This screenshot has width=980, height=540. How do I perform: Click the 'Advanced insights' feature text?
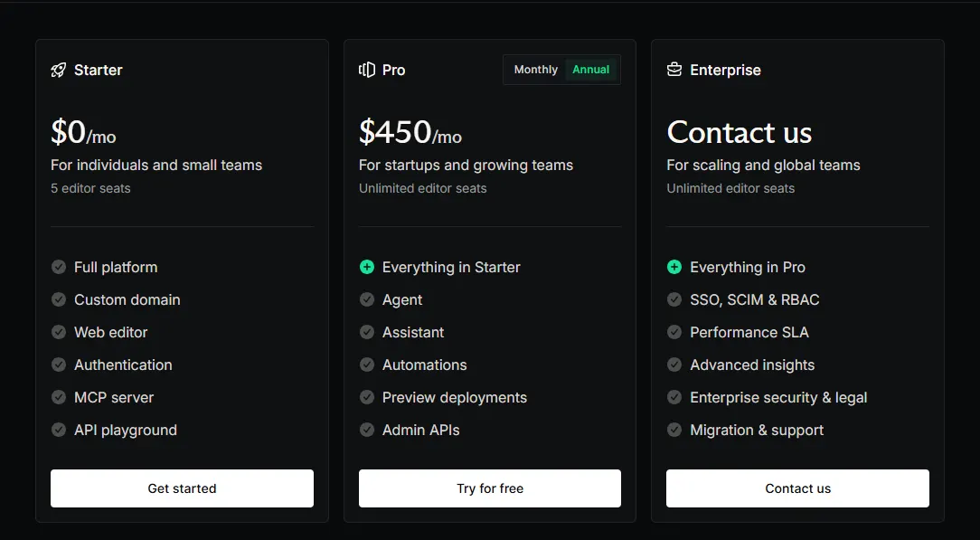[x=752, y=365]
